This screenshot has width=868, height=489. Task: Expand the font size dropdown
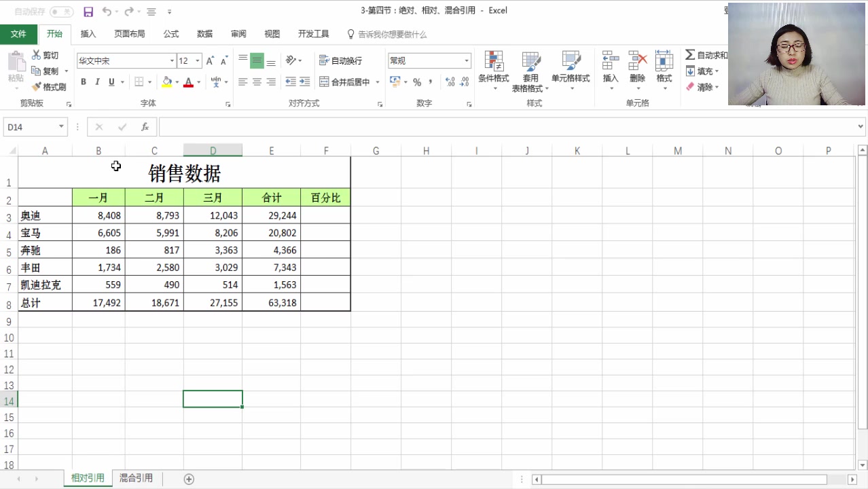click(x=197, y=60)
